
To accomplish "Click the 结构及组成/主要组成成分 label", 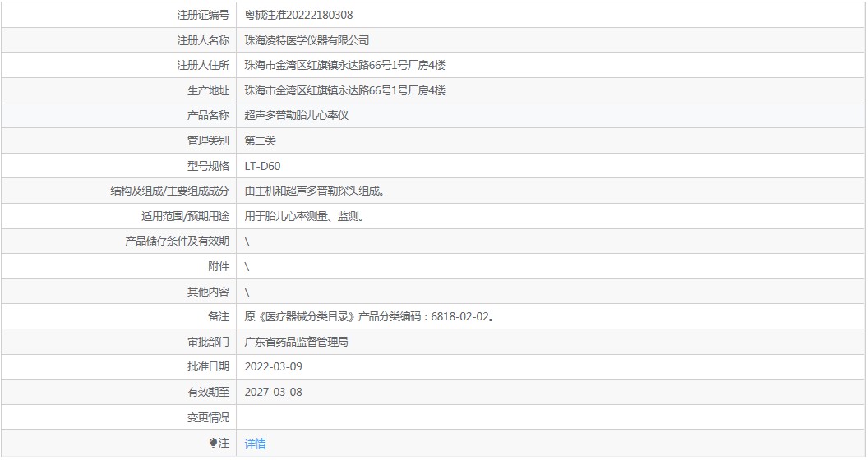I will [169, 191].
